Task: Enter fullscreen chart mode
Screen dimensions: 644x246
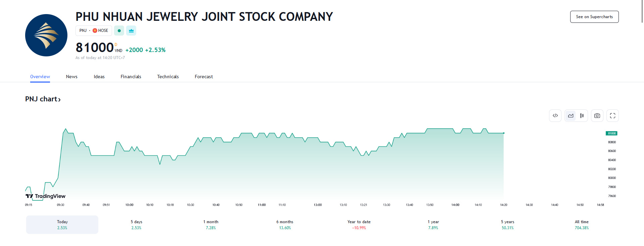Action: (612, 115)
